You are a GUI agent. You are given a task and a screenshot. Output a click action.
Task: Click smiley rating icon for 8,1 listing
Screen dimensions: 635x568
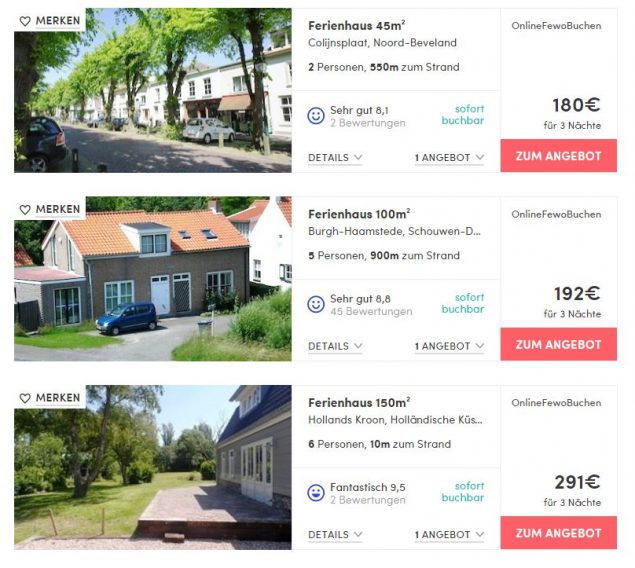pyautogui.click(x=316, y=116)
